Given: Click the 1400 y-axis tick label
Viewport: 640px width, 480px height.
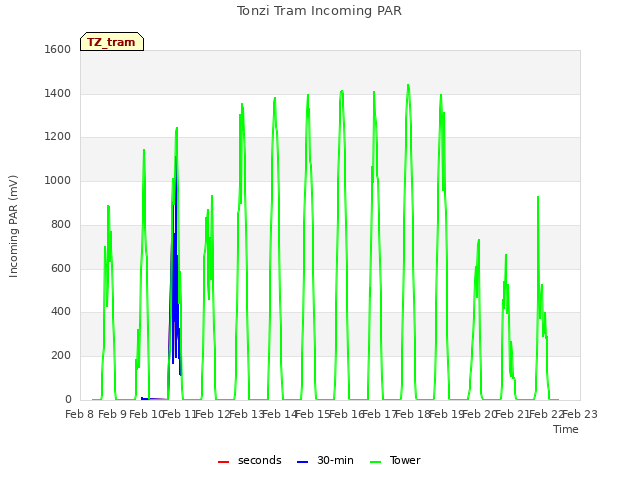Looking at the screenshot, I should 58,93.
